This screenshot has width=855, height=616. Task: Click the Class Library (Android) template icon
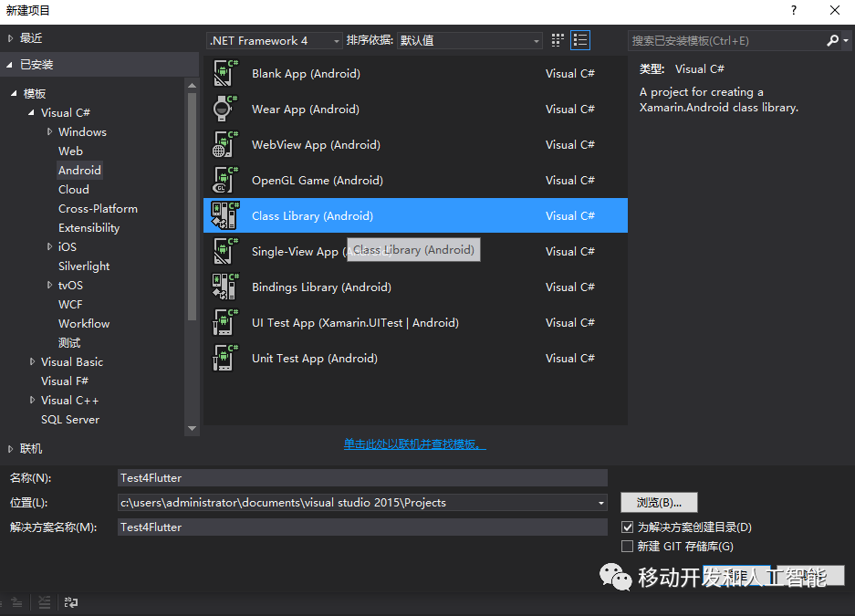coord(225,216)
